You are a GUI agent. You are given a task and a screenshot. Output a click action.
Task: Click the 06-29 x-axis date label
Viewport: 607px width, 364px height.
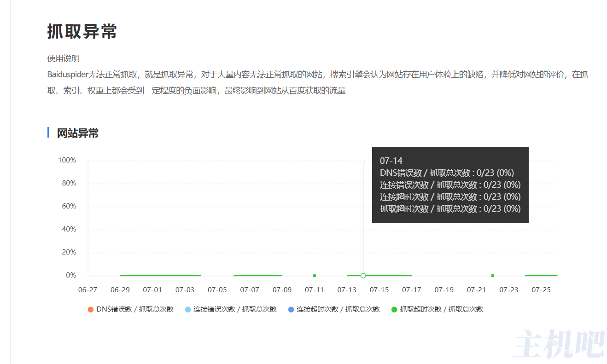pyautogui.click(x=120, y=290)
